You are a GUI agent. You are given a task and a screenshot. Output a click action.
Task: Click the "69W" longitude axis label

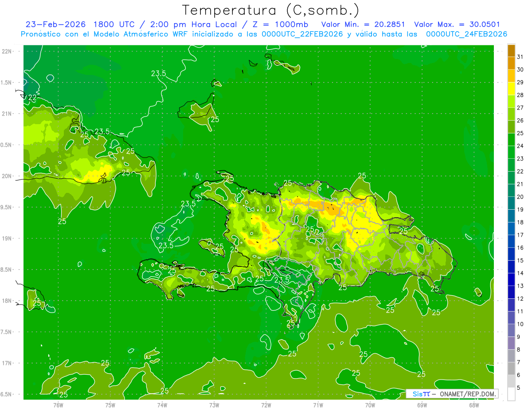[x=422, y=405]
